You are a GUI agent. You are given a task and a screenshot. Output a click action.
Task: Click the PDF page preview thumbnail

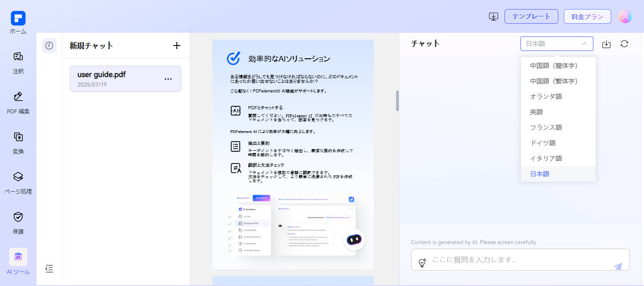293,154
